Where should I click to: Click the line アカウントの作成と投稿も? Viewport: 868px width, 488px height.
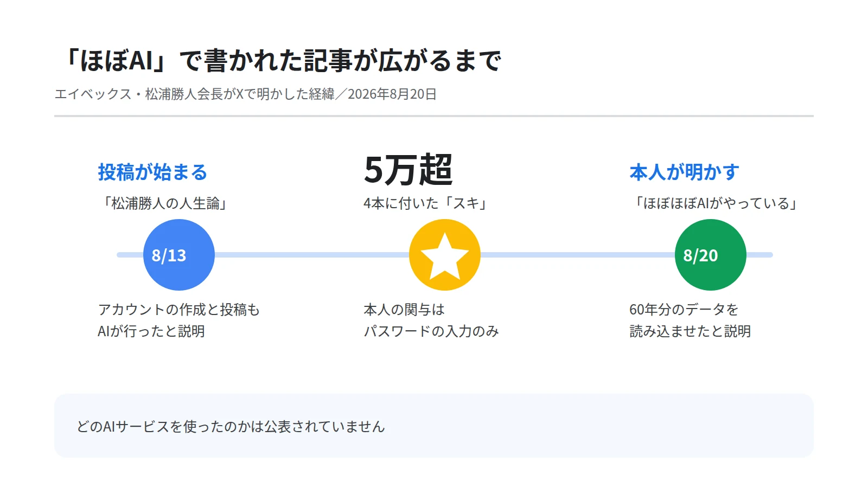coord(179,310)
